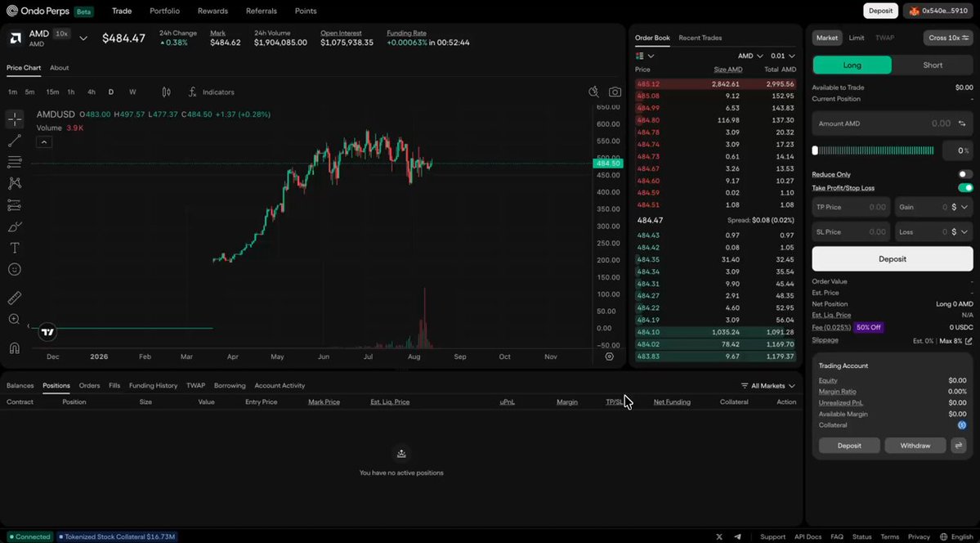The image size is (980, 543).
Task: Open the Cross 10x margin mode selector
Action: pos(948,38)
